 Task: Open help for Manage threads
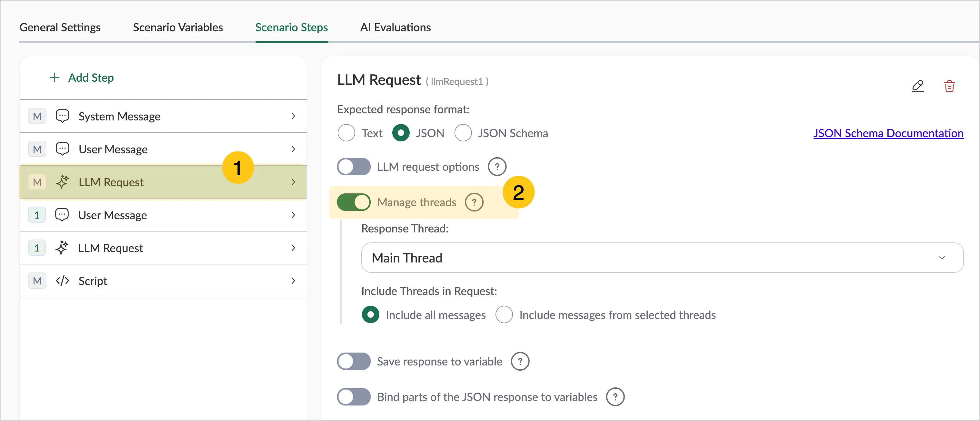pyautogui.click(x=474, y=202)
